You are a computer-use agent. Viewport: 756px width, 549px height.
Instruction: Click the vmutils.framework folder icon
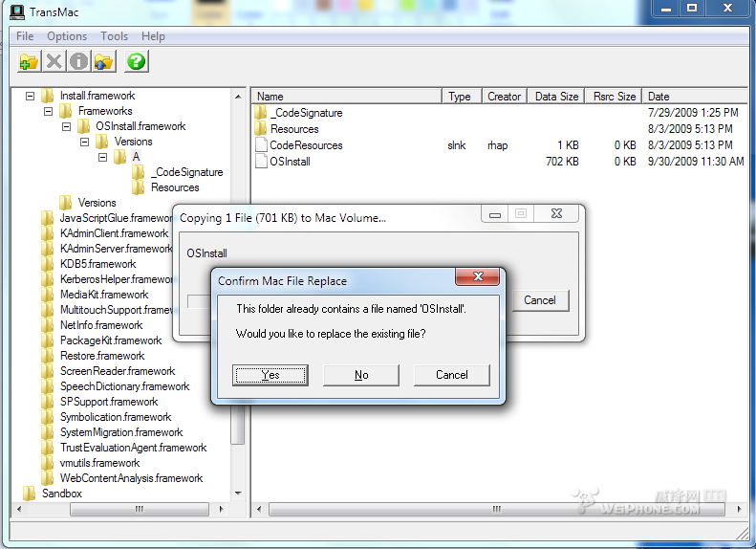48,463
